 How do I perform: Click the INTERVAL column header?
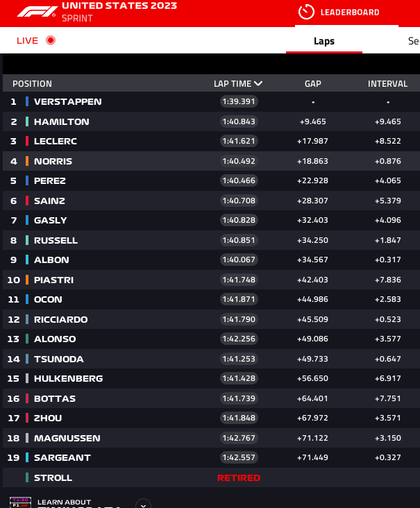click(x=387, y=83)
